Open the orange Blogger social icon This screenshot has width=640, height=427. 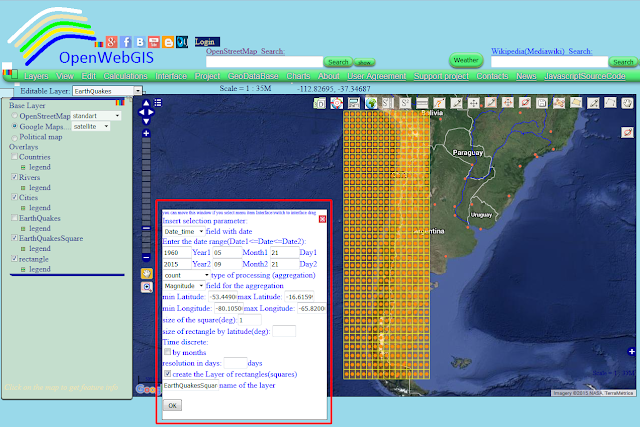[x=168, y=42]
